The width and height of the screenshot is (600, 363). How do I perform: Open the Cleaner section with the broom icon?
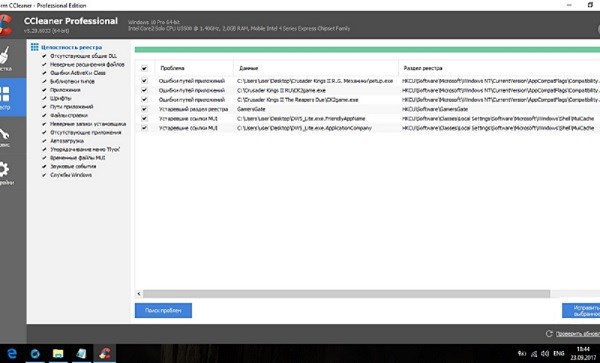(6, 58)
